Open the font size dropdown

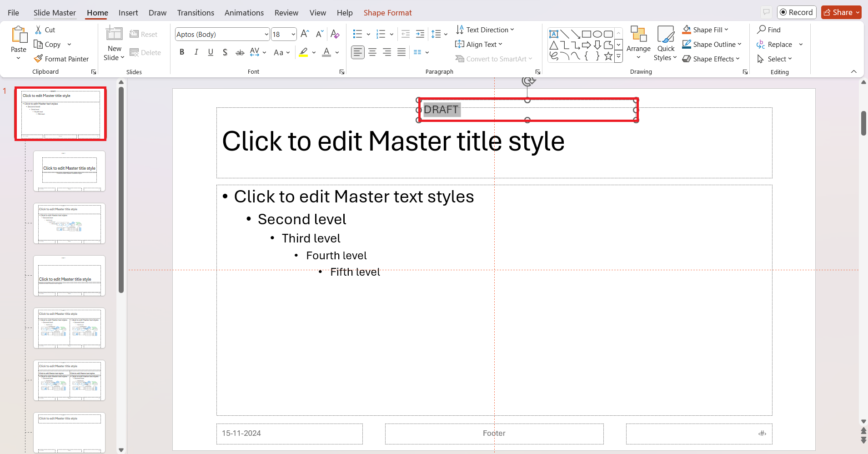click(x=293, y=34)
